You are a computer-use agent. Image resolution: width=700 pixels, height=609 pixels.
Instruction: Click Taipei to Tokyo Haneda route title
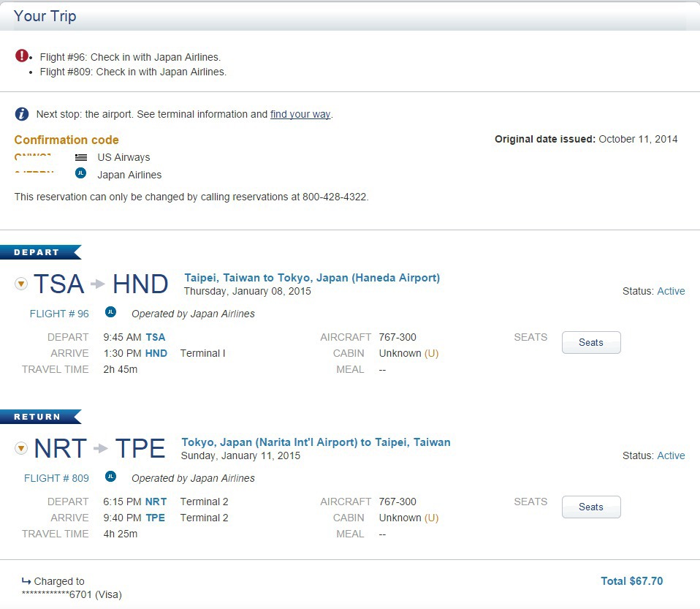pos(312,278)
